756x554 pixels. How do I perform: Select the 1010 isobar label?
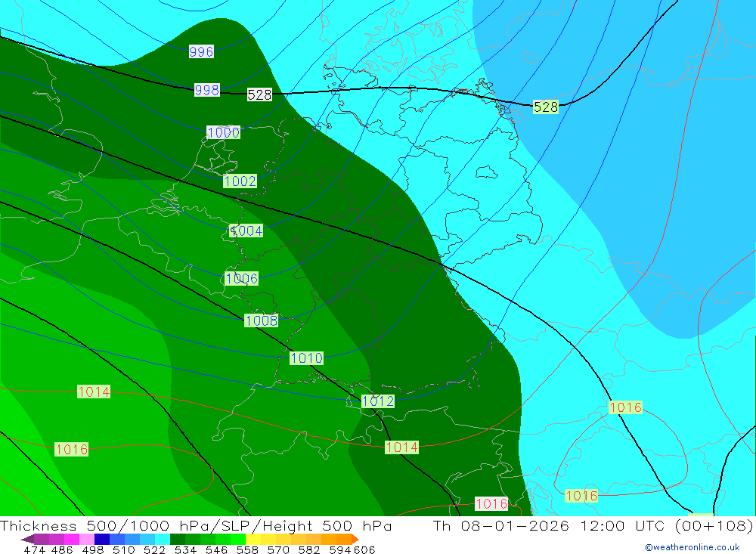[x=306, y=357]
